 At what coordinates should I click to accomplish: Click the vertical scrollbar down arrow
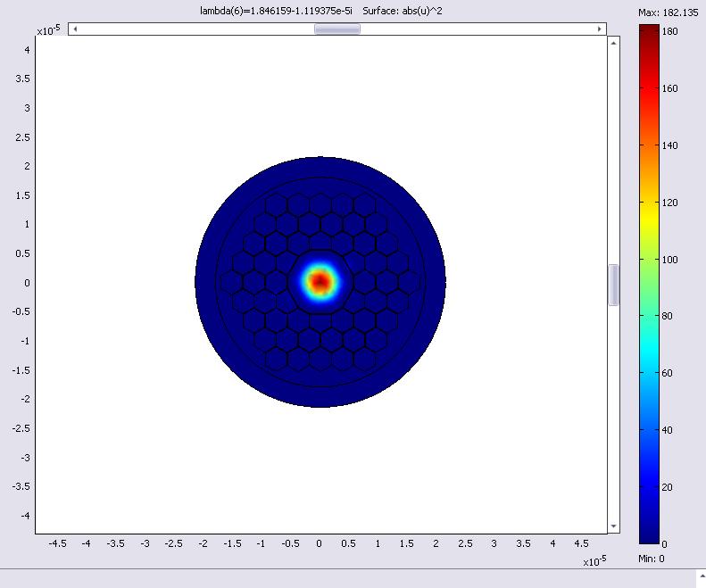click(613, 526)
